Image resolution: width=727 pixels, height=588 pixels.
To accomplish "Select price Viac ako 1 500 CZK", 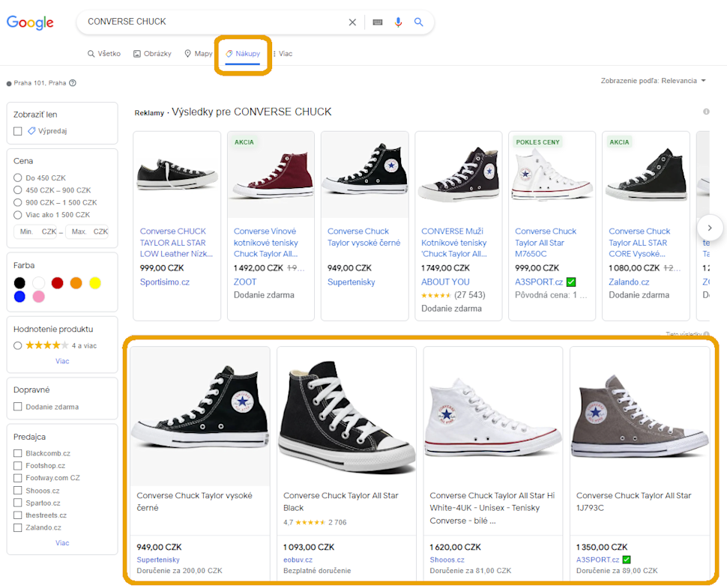I will coord(18,215).
